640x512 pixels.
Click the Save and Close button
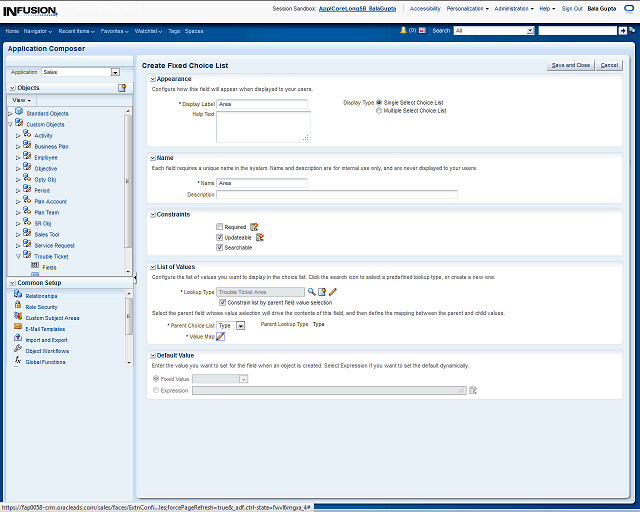pos(570,65)
